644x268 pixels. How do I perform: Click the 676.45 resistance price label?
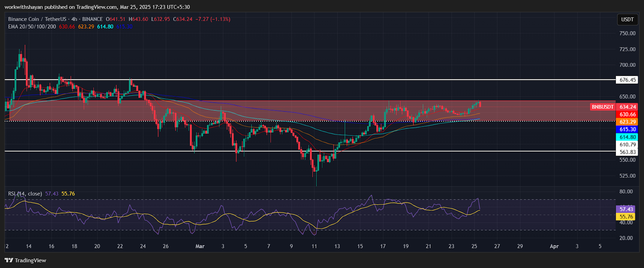(627, 80)
